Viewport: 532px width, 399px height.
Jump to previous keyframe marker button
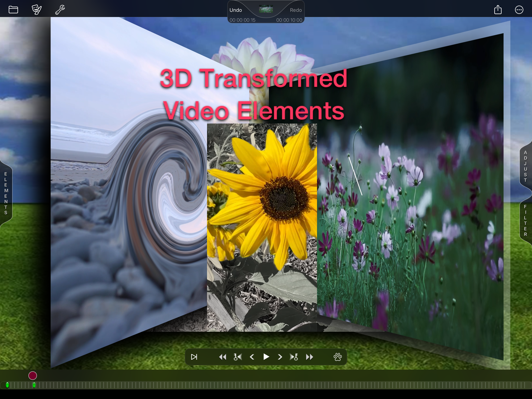tap(238, 357)
